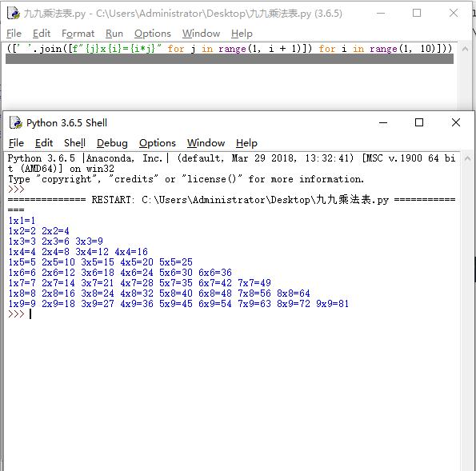This screenshot has width=476, height=471.
Task: Open Options menu in editor window
Action: pos(153,34)
